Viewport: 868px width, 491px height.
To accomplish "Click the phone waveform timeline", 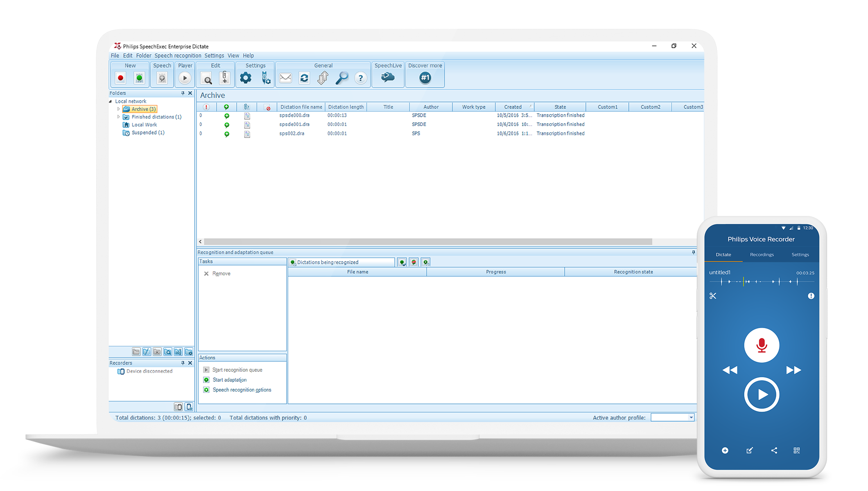I will click(762, 282).
